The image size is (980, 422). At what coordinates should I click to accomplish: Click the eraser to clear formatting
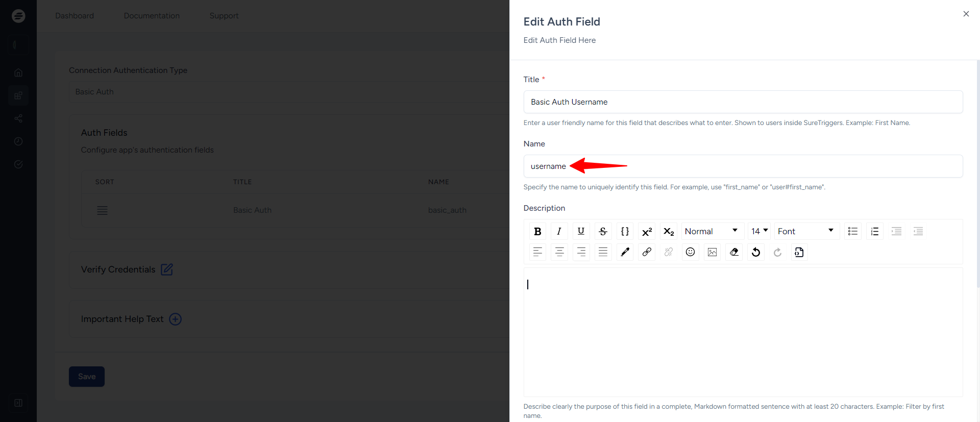[734, 252]
